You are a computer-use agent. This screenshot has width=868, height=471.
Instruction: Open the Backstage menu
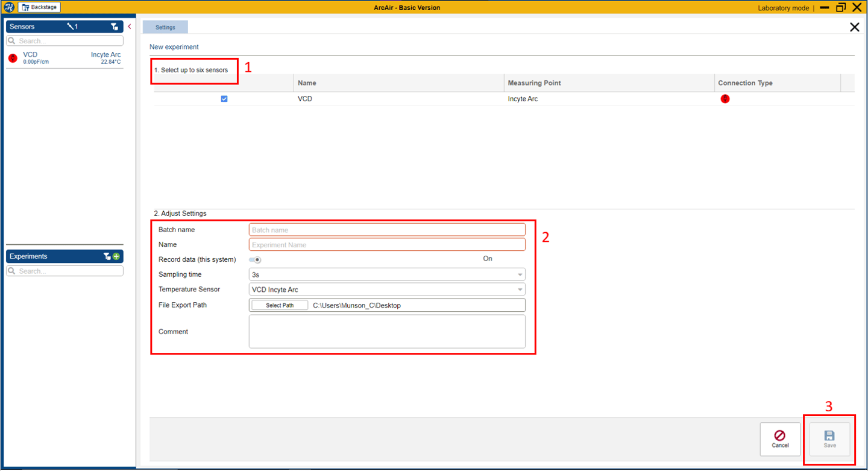[39, 7]
